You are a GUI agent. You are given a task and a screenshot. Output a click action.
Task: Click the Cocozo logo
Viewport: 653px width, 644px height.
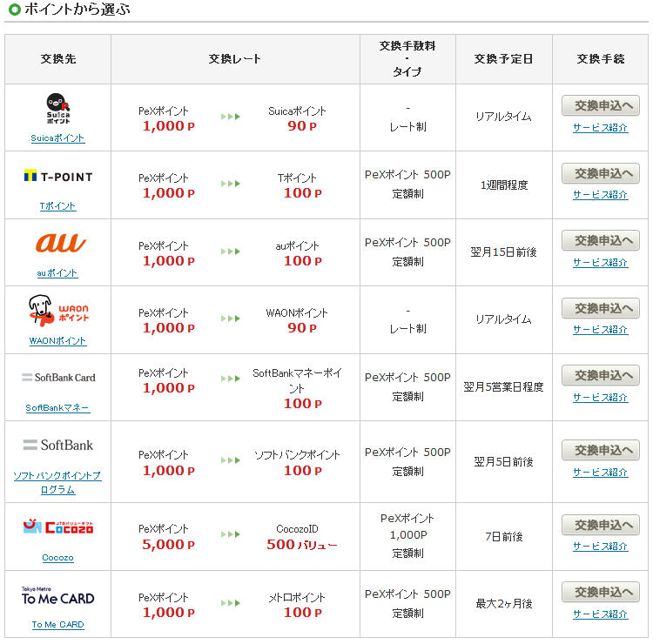pos(57,527)
